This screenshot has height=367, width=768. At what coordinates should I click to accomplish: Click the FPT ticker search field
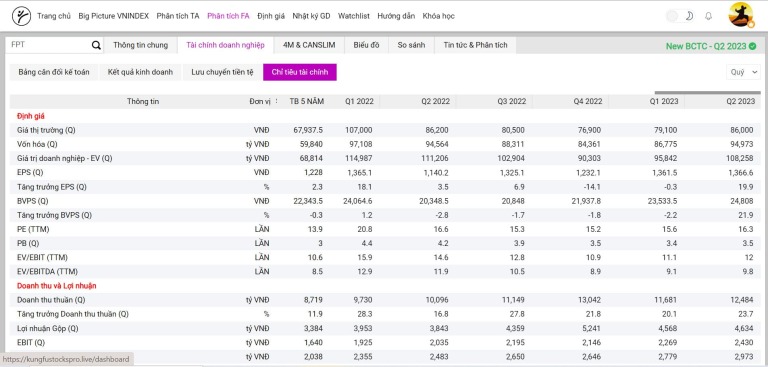[49, 45]
